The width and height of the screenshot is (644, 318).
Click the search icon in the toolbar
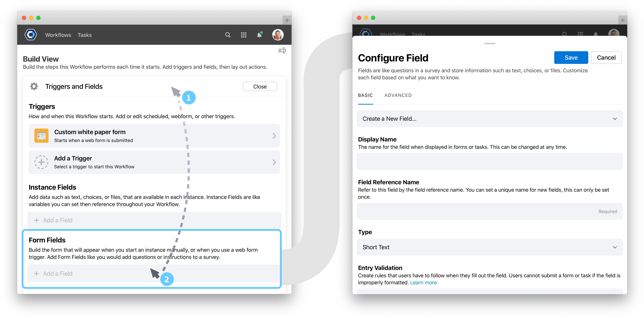228,35
